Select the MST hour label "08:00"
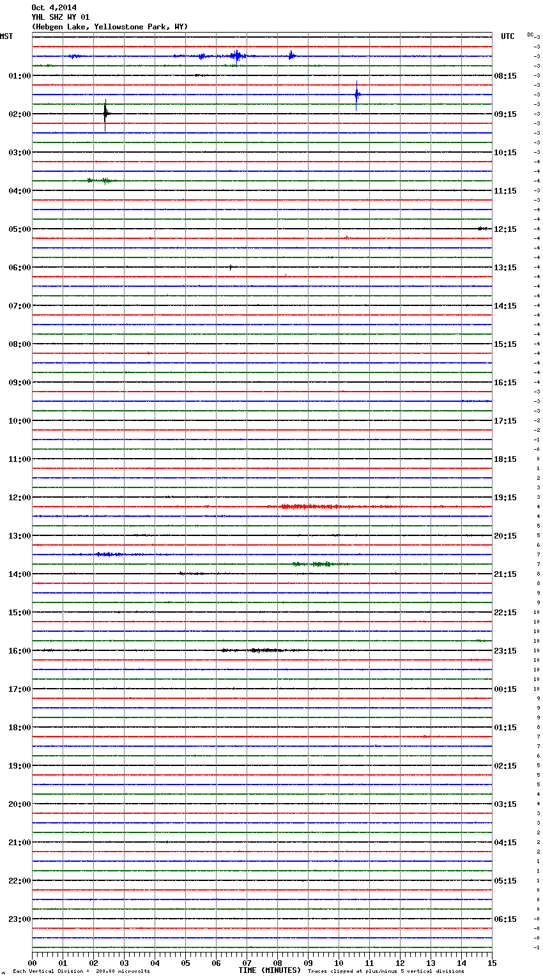Screen dimensions: 543x980 (x=20, y=344)
